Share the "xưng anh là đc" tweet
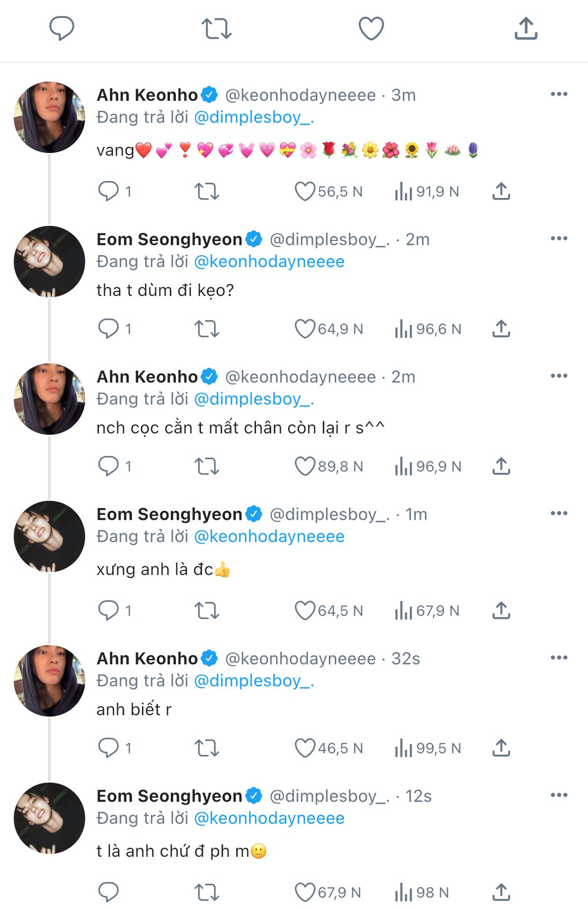 (x=501, y=611)
